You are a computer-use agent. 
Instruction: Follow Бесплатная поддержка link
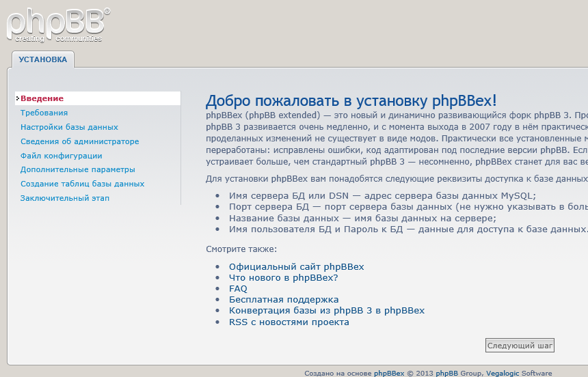coord(284,299)
